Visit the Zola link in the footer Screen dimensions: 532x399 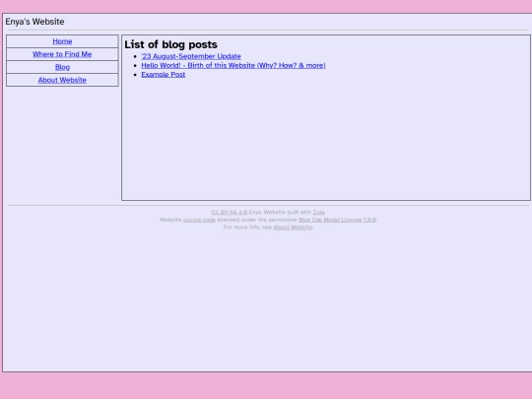(318, 212)
